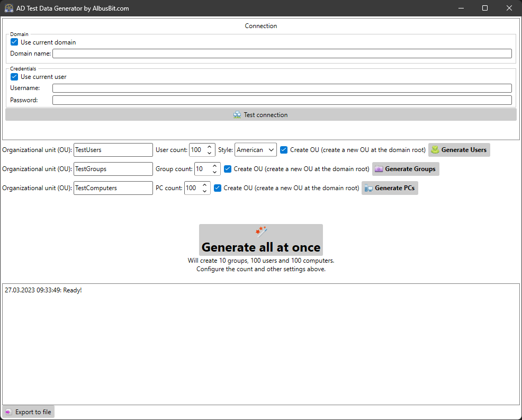
Task: Click the network icon on Test connection
Action: 237,115
